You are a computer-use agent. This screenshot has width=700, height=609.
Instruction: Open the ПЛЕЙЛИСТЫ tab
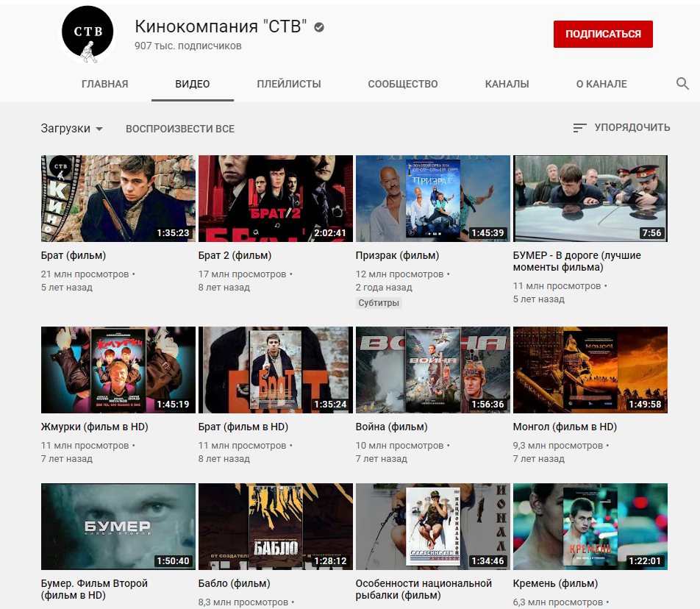coord(289,84)
